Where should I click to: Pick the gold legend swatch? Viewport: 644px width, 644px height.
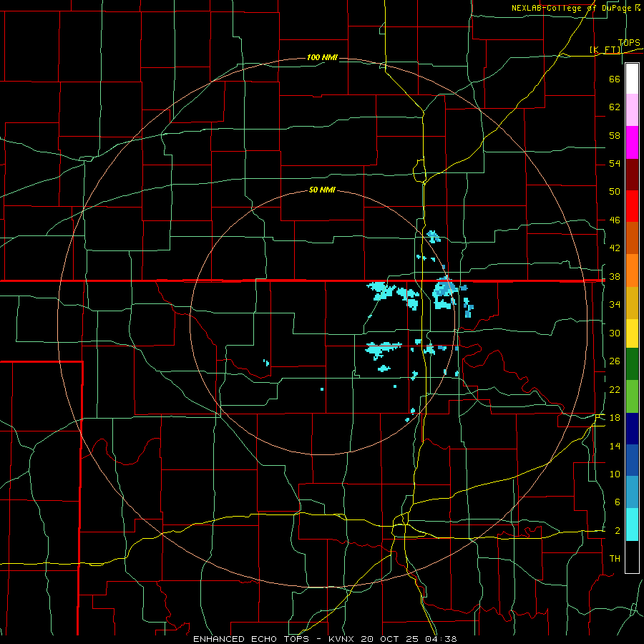tap(632, 303)
